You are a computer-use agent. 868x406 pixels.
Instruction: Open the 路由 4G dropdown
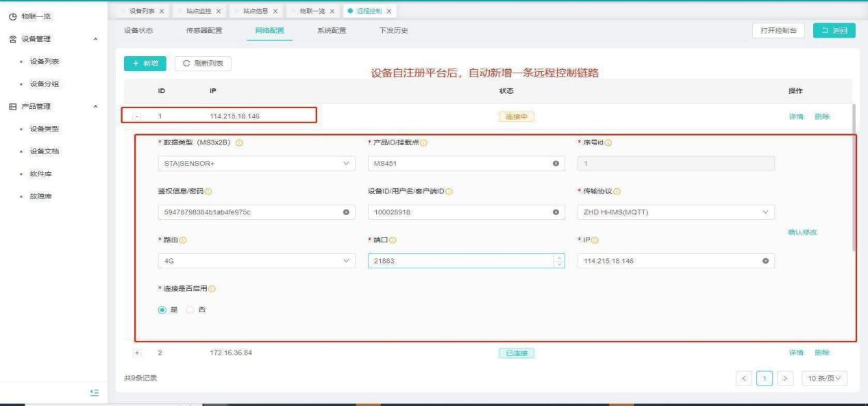pyautogui.click(x=256, y=261)
